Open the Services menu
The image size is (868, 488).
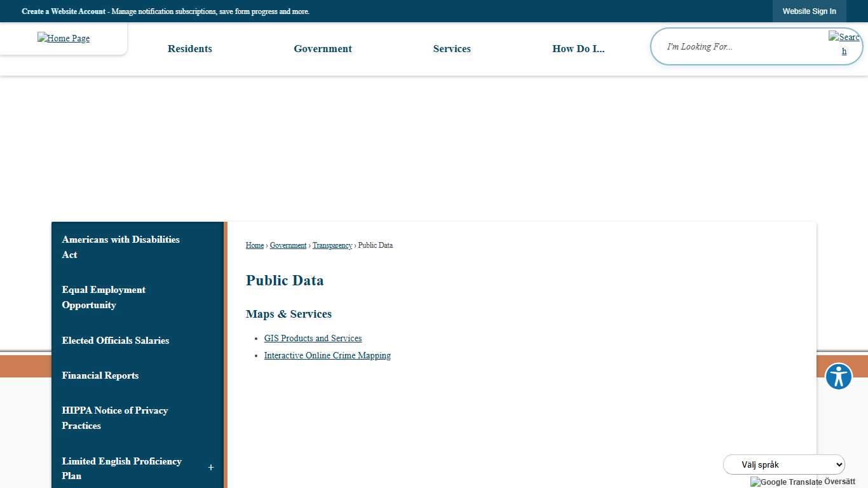452,49
